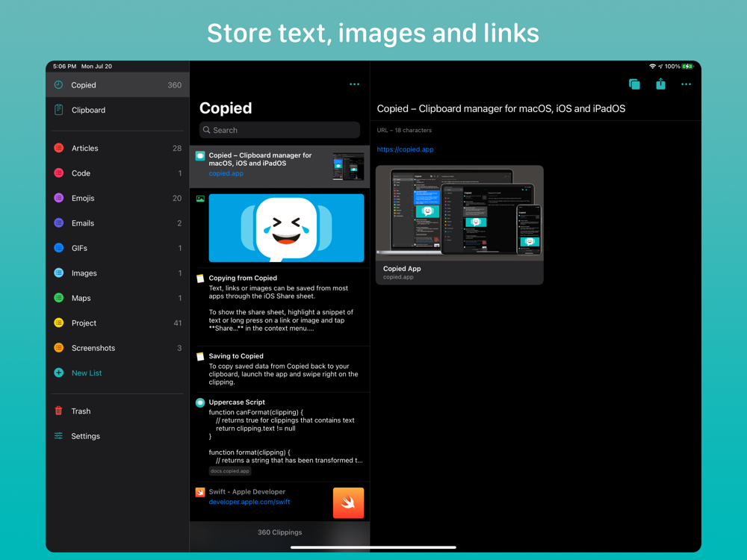
Task: Click the Swift logo thumbnail
Action: (x=348, y=503)
